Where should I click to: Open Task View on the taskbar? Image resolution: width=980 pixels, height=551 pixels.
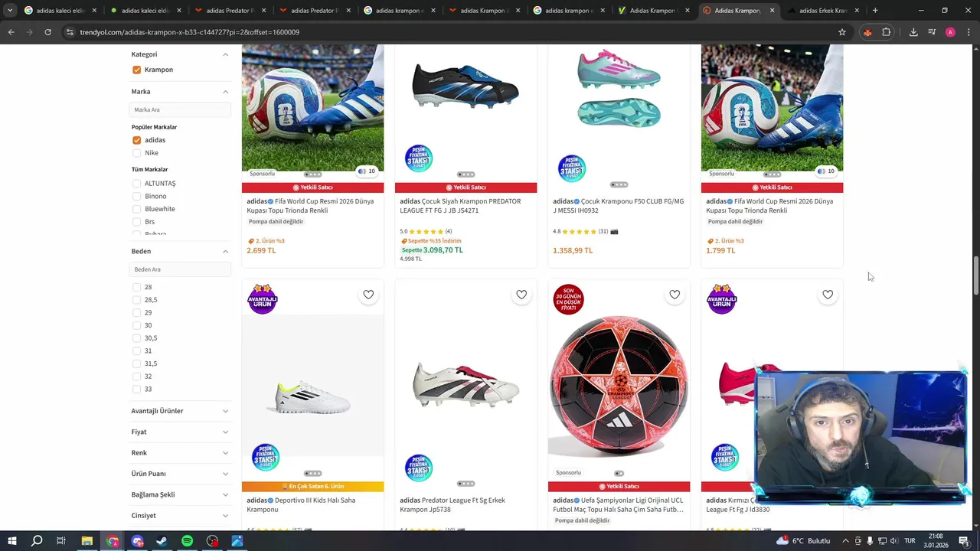61,541
